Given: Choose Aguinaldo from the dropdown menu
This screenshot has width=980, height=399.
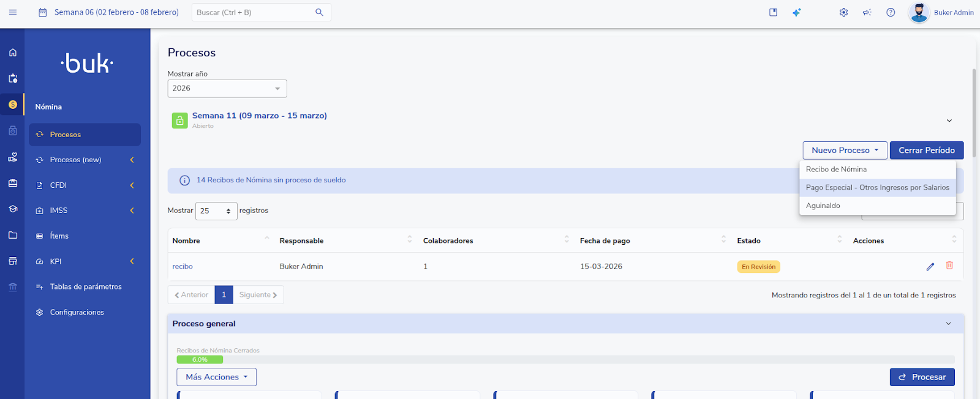Looking at the screenshot, I should pos(823,206).
